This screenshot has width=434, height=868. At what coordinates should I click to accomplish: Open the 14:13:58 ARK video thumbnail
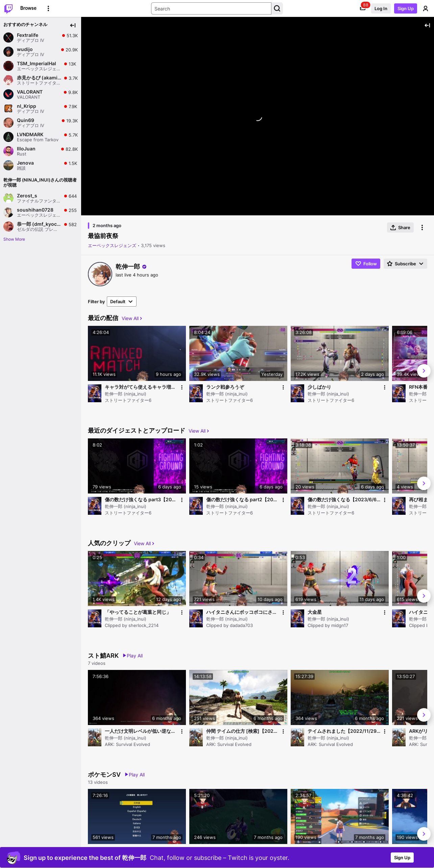[x=238, y=697]
